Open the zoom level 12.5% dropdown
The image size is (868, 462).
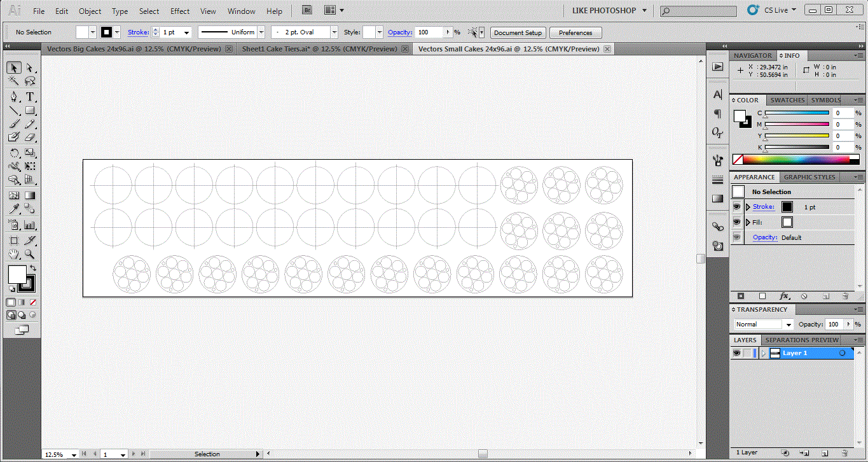pyautogui.click(x=74, y=454)
